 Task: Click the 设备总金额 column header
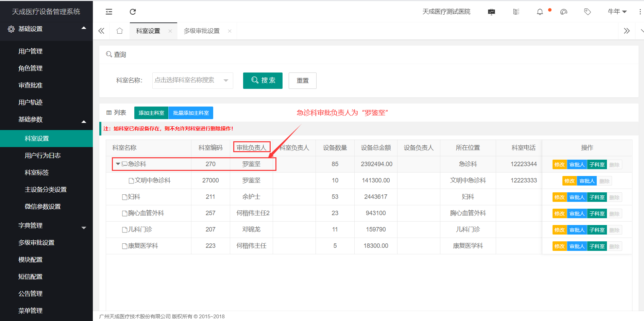click(376, 148)
